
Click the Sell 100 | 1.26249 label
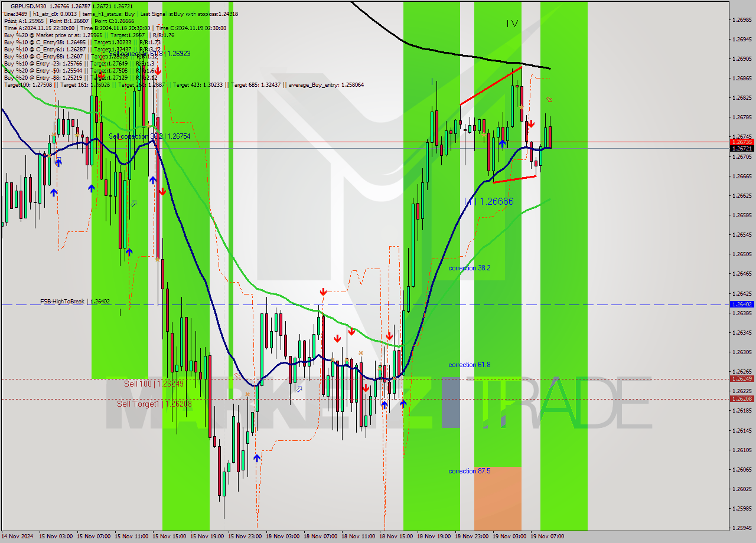[154, 384]
